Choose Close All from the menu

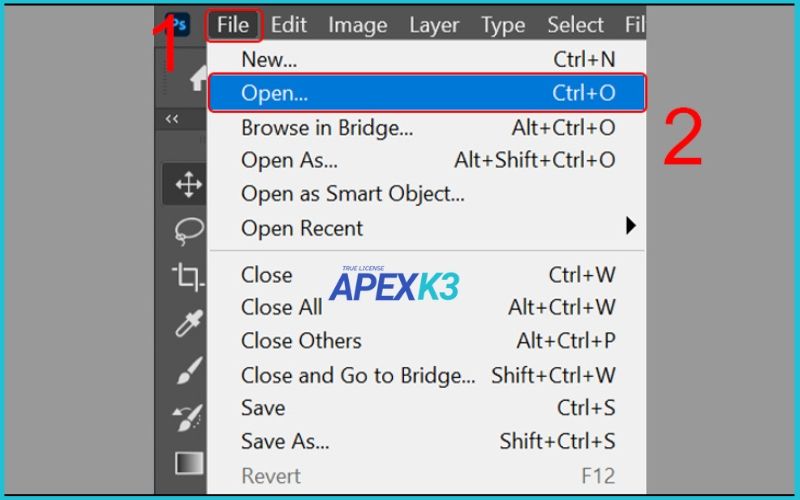(282, 307)
